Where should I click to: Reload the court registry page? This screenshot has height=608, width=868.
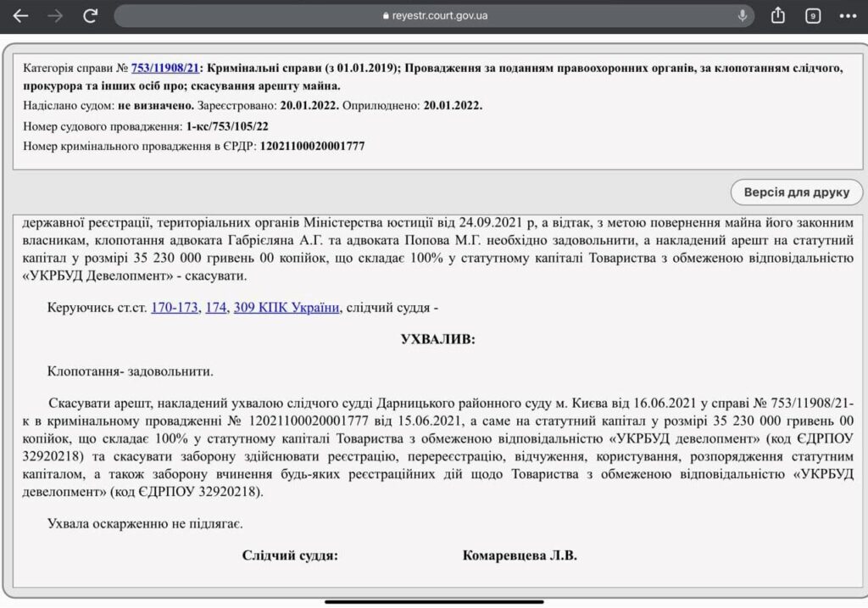90,15
